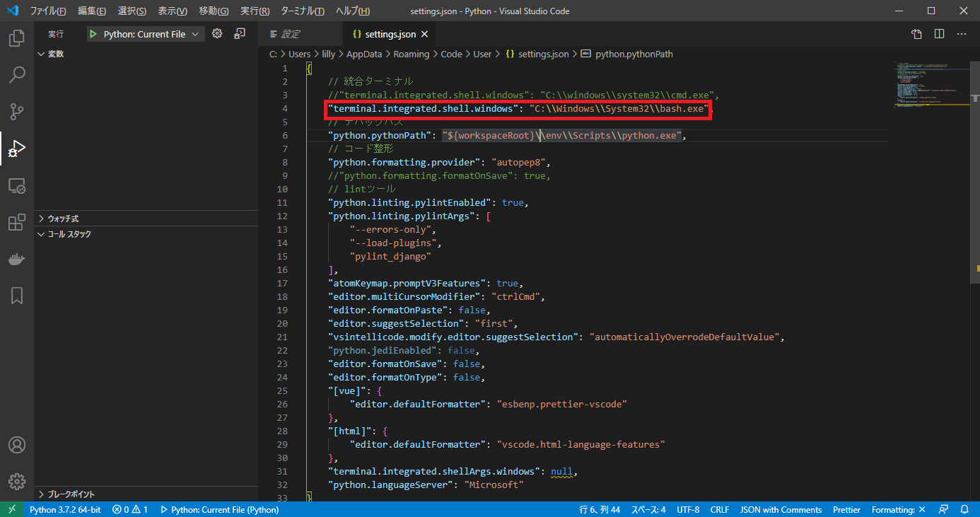Viewport: 980px width, 517px height.
Task: Open the 表示 menu
Action: 173,11
